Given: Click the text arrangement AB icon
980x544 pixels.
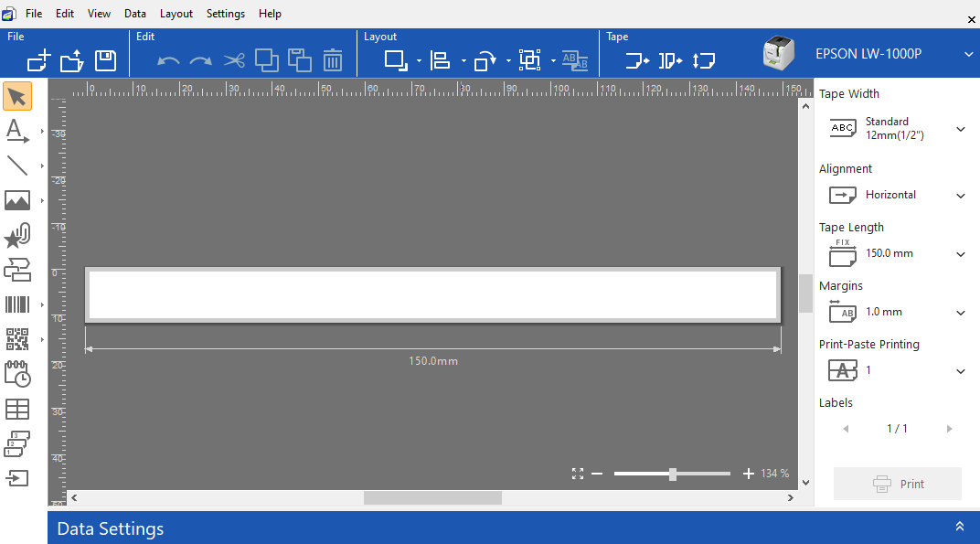Looking at the screenshot, I should pyautogui.click(x=575, y=60).
